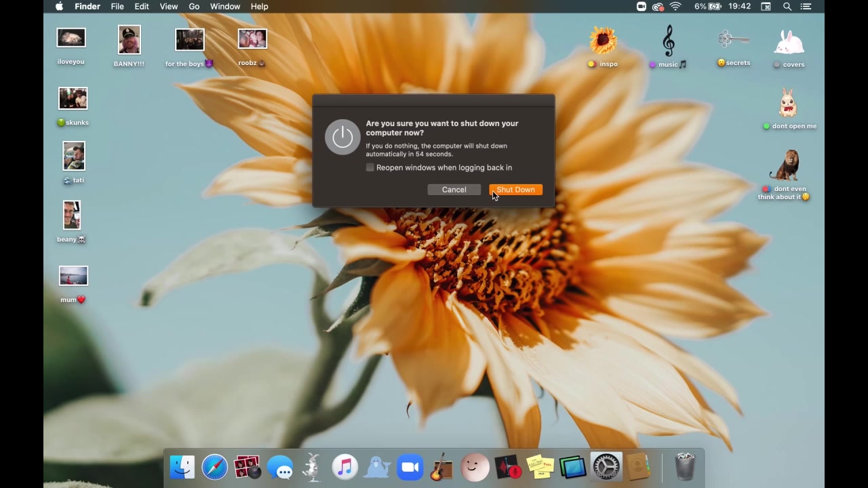Open the smiley face app in Dock
Screen dimensions: 868x488
475,467
